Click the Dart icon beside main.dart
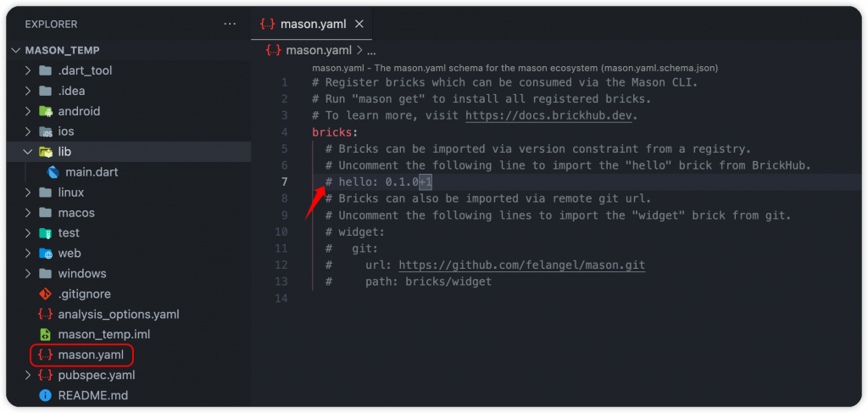868x413 pixels. tap(53, 172)
